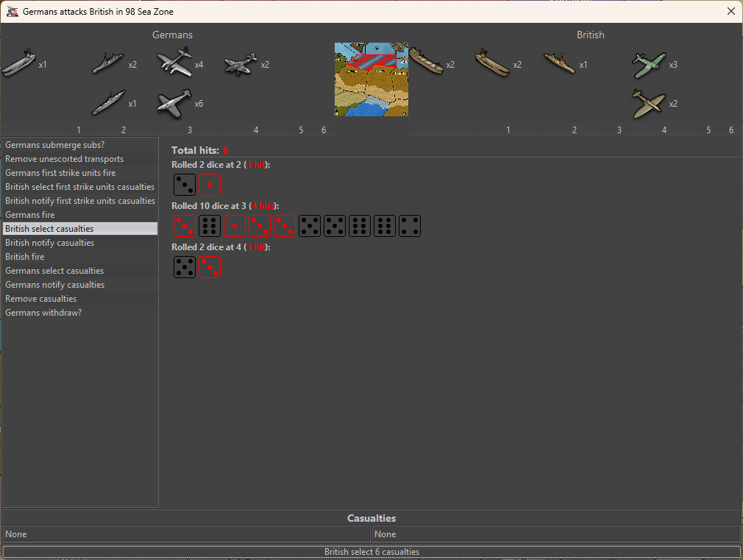Click the green British fighter icon marked x3

[649, 65]
